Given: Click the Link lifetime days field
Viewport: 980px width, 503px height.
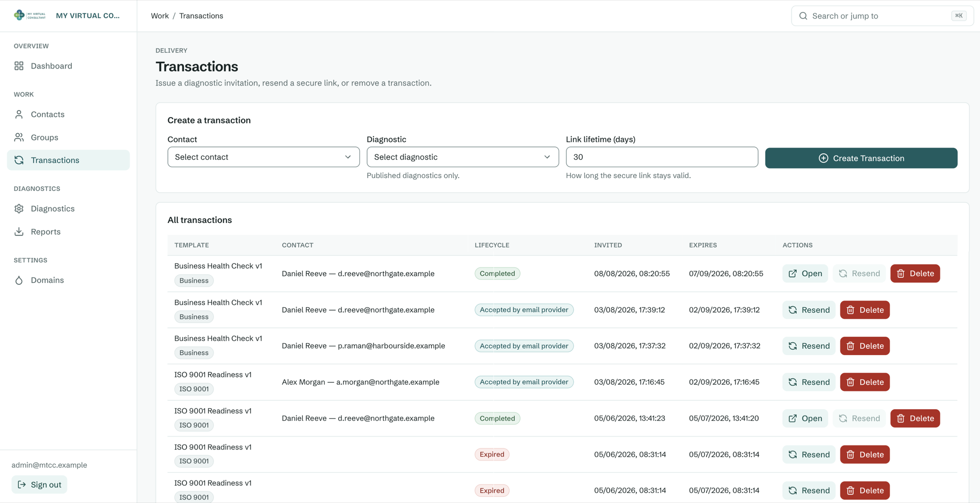Looking at the screenshot, I should point(662,157).
